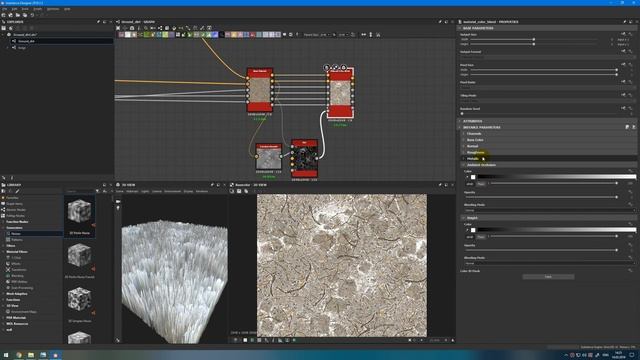Click the save icon in Explorer panel toolbar
640x360 pixels.
pos(4,28)
